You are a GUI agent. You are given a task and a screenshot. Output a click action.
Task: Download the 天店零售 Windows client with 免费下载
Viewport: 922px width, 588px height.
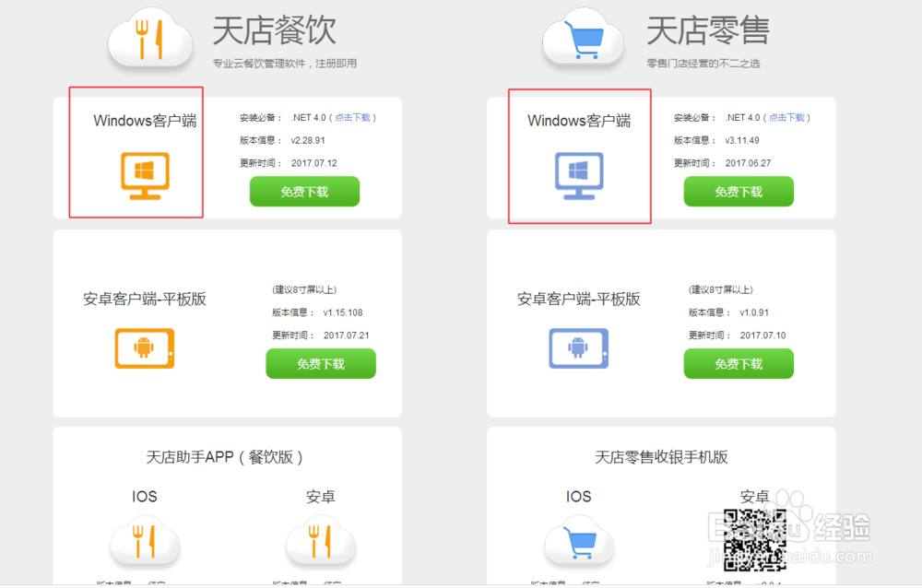[739, 192]
